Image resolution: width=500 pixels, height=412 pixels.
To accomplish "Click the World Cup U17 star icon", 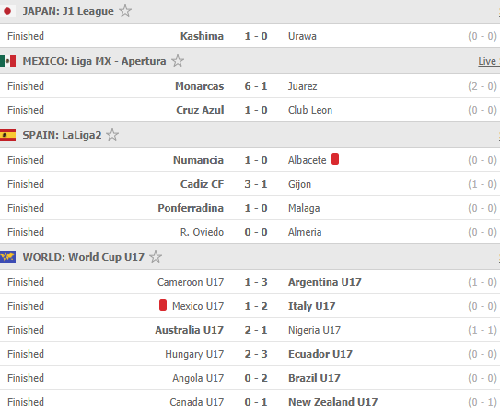I will [155, 257].
